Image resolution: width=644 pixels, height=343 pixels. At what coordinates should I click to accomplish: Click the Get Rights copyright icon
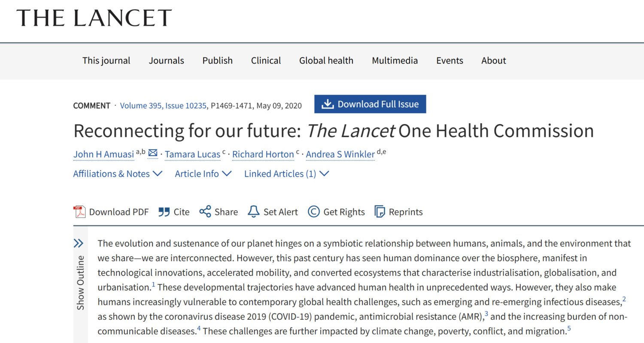point(314,212)
